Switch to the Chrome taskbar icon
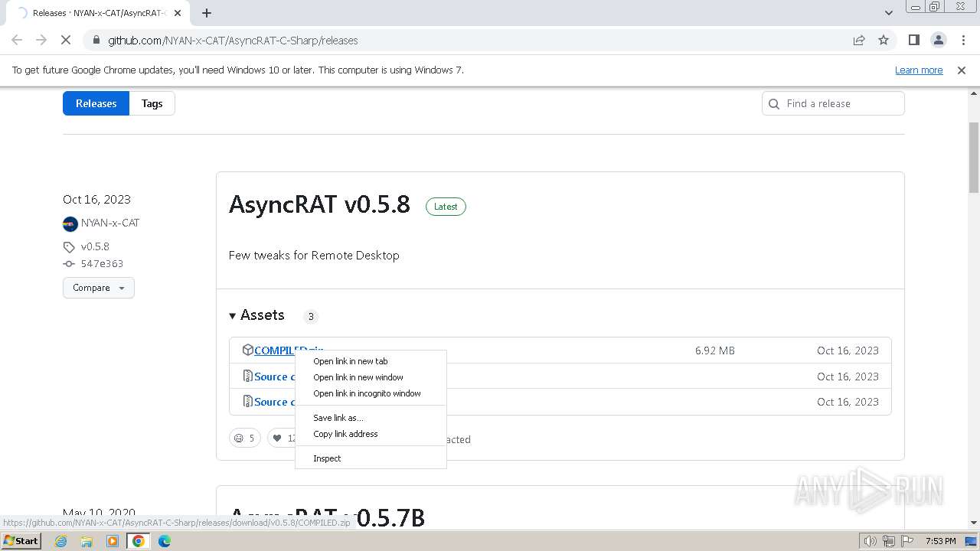The height and width of the screenshot is (551, 980). [139, 541]
